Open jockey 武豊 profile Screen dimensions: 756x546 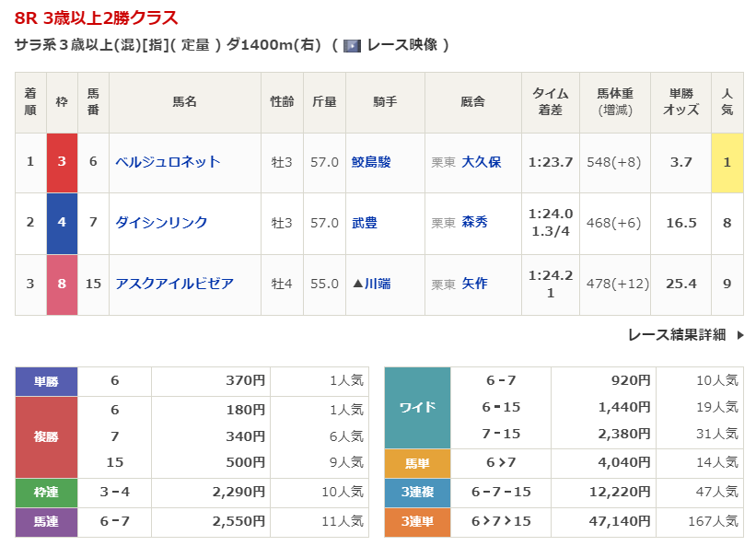click(x=365, y=223)
